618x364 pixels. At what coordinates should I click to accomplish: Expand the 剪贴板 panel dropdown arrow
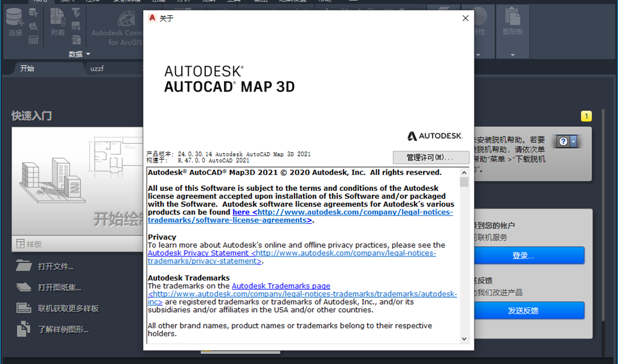click(x=513, y=55)
